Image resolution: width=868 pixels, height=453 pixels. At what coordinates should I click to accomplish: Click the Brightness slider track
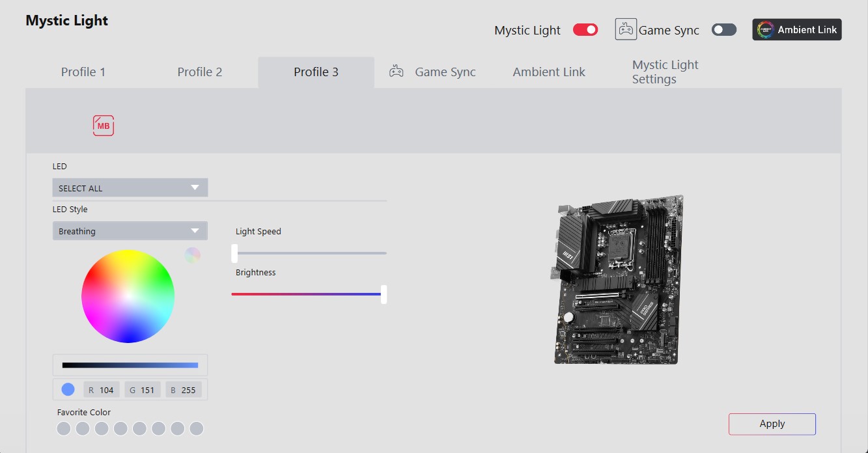306,294
